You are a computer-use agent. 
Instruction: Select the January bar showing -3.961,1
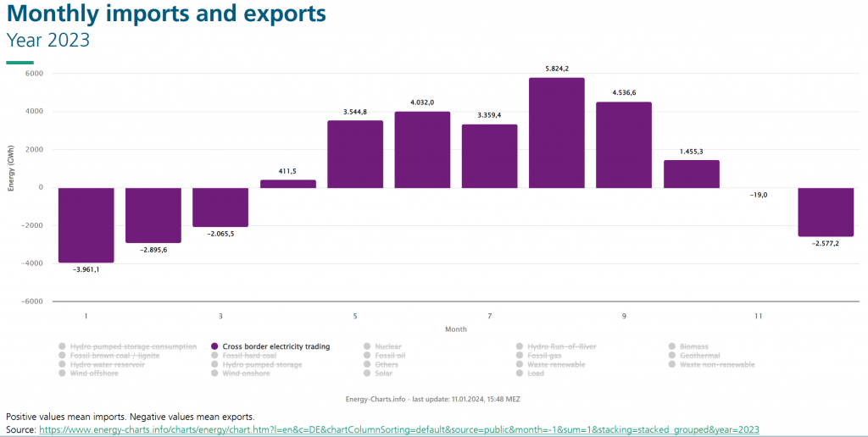(x=86, y=225)
